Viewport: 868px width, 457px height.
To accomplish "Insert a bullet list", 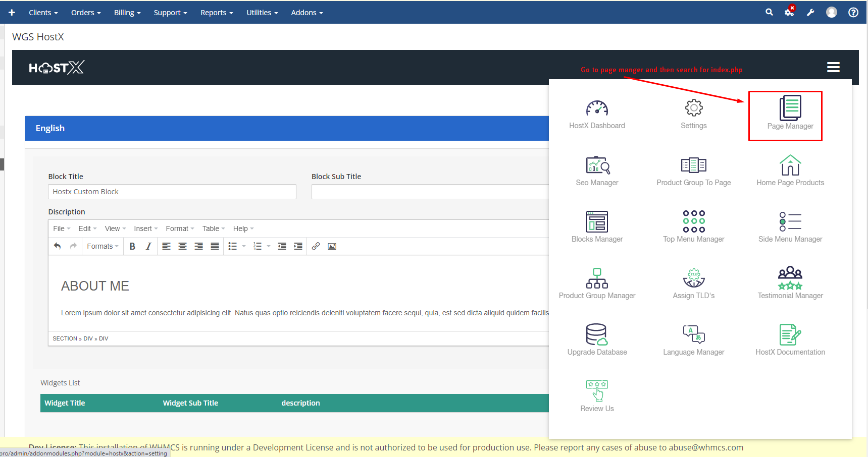I will [232, 246].
